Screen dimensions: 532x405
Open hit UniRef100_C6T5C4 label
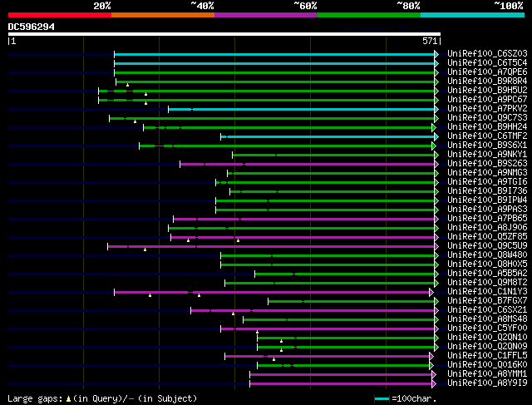pyautogui.click(x=487, y=62)
